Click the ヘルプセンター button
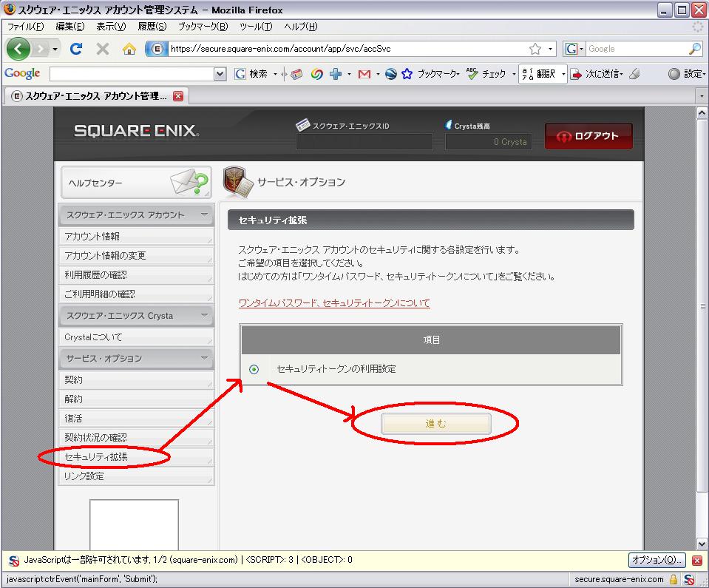 136,182
